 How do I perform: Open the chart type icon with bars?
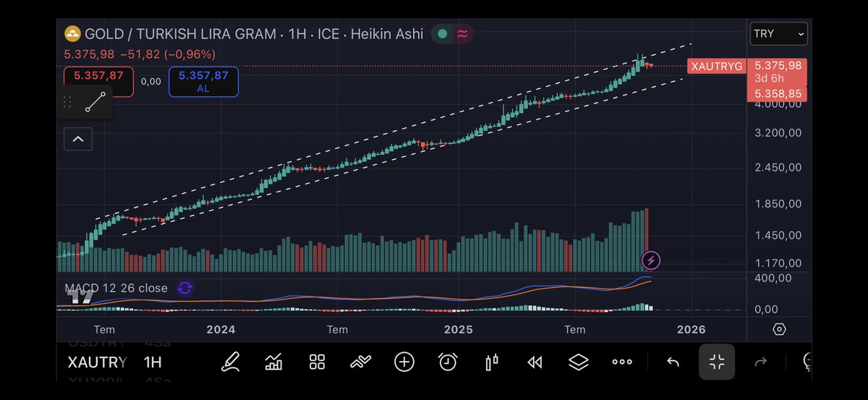pyautogui.click(x=273, y=362)
